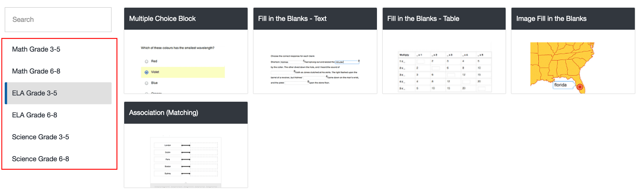
Task: Open Fill in the Blanks - Text header
Action: coord(315,19)
